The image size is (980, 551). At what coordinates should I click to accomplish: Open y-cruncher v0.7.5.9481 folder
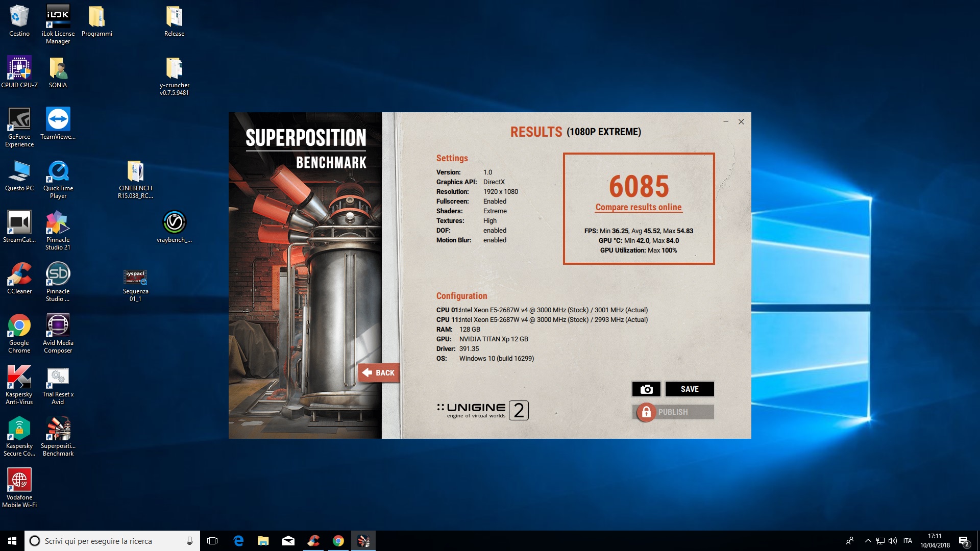(175, 76)
